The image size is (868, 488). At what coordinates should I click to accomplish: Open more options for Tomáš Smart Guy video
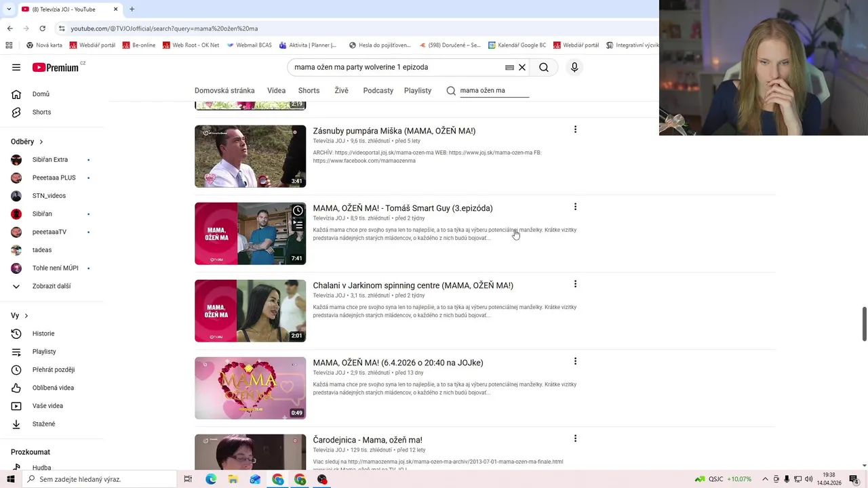pyautogui.click(x=575, y=207)
